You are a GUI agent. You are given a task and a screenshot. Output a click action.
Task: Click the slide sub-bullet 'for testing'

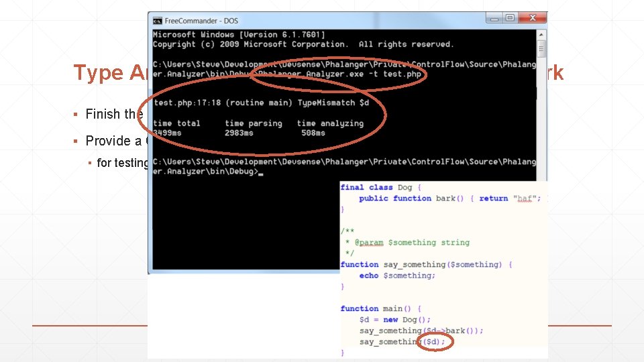[122, 163]
